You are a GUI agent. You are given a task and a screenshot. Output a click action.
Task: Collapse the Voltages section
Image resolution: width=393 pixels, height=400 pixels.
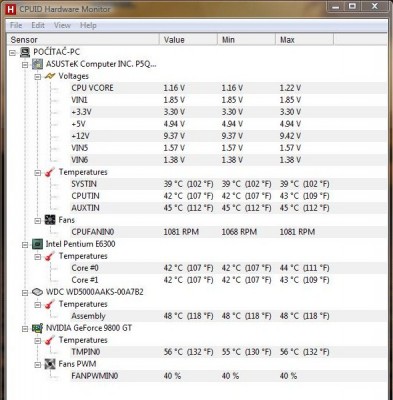[x=38, y=77]
